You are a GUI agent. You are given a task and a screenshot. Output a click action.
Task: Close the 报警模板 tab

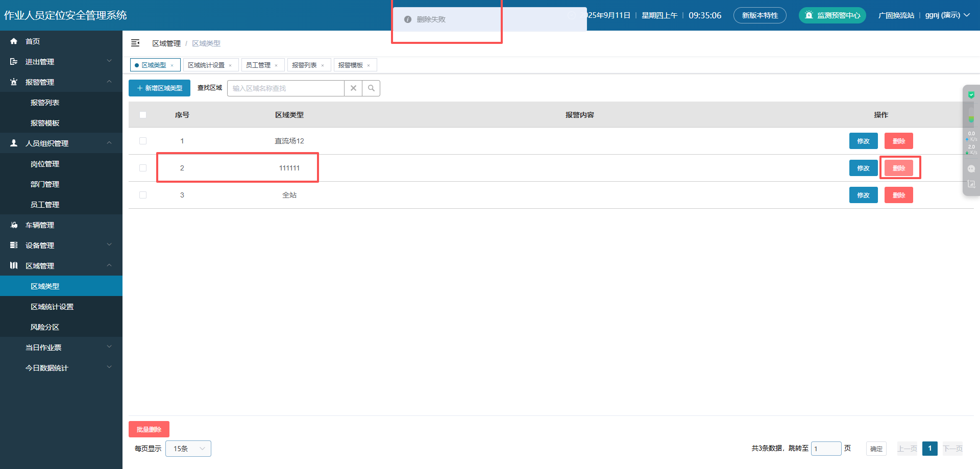tap(369, 65)
